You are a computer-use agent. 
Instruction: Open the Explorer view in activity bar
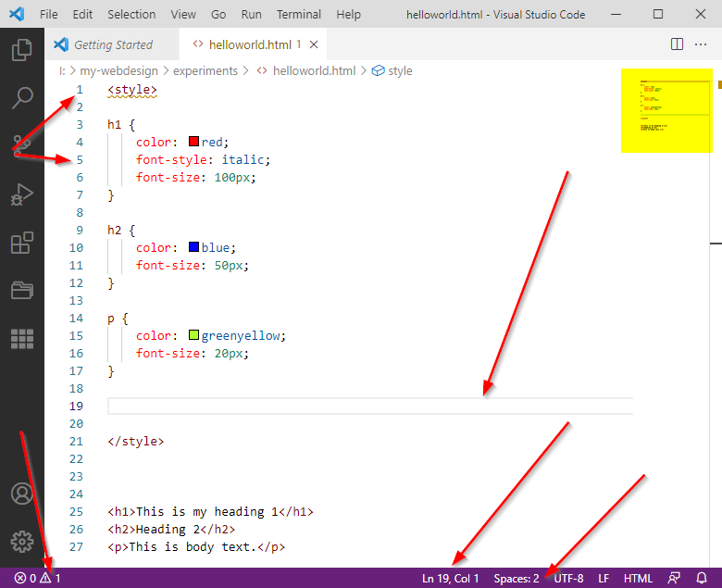click(x=21, y=49)
